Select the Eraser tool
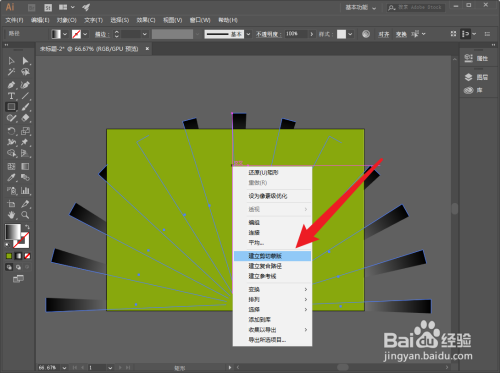Image resolution: width=500 pixels, height=373 pixels. tap(25, 118)
